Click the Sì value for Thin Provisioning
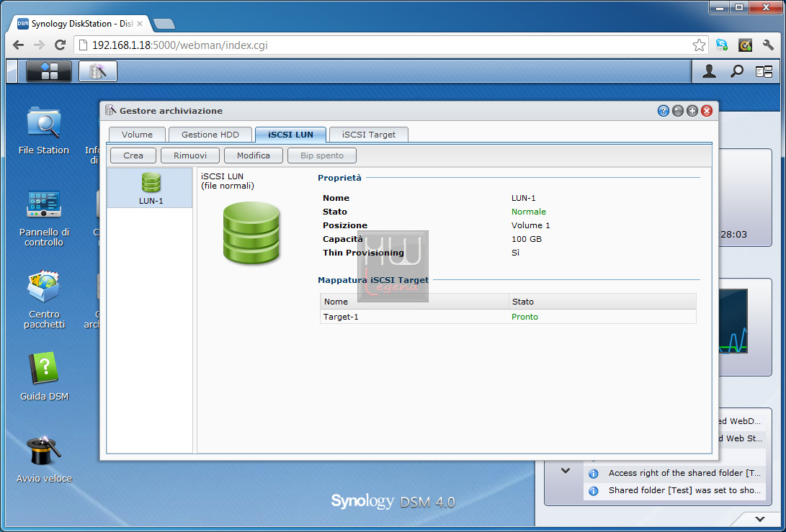The height and width of the screenshot is (532, 786). 515,253
